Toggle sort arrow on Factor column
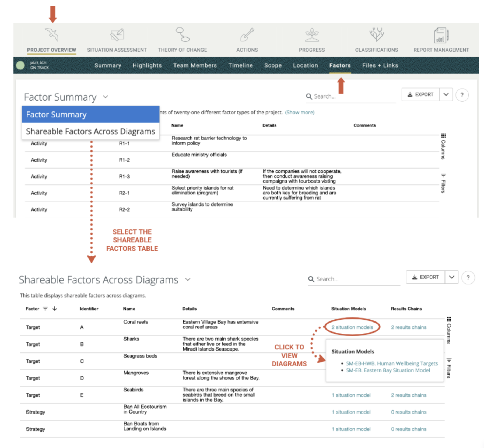Screen dimensions: 484x448 click(55, 309)
